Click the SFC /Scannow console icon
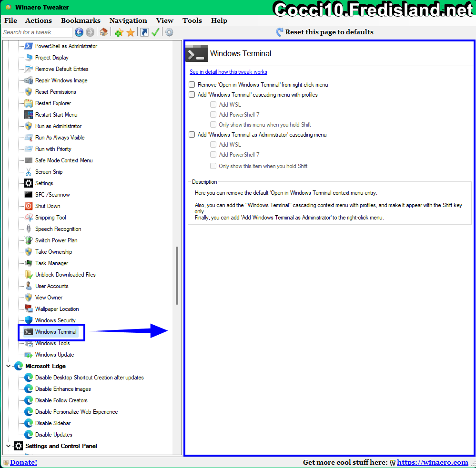Viewport: 476px width, 468px height. click(x=29, y=195)
